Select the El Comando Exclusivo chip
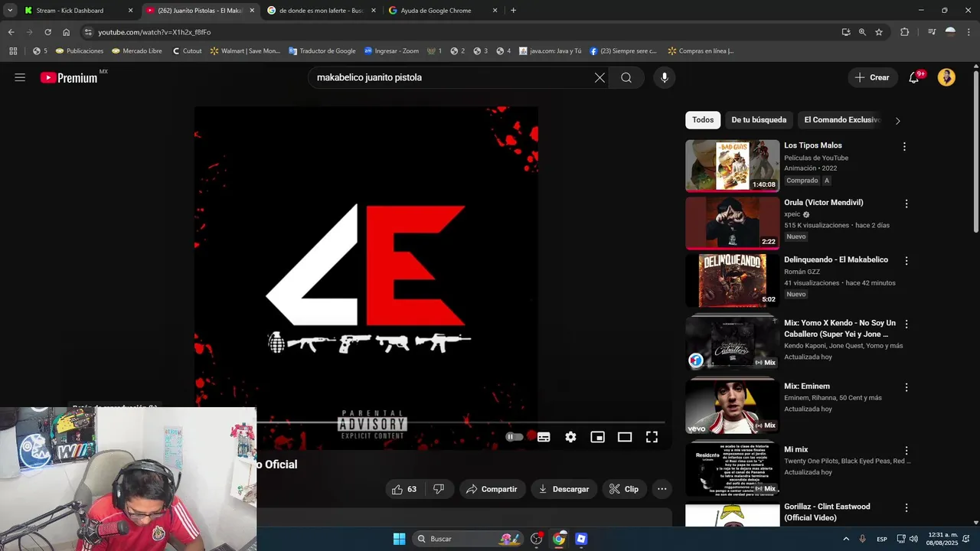The width and height of the screenshot is (980, 551). (842, 120)
